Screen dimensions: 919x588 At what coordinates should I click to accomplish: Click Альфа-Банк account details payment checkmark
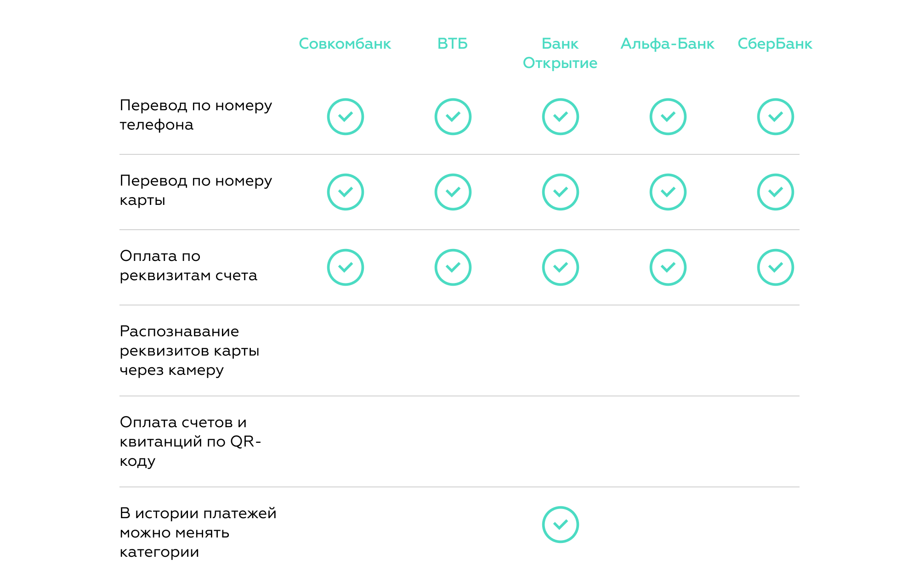(668, 267)
